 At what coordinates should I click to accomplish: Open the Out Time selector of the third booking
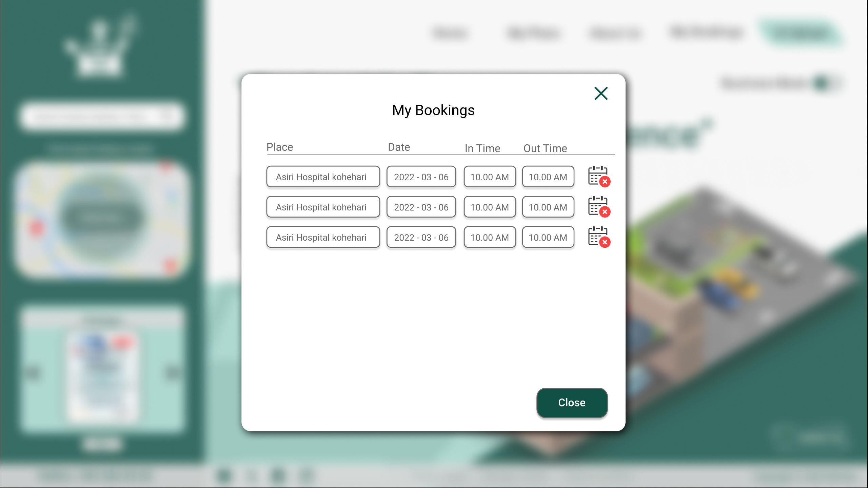tap(548, 237)
